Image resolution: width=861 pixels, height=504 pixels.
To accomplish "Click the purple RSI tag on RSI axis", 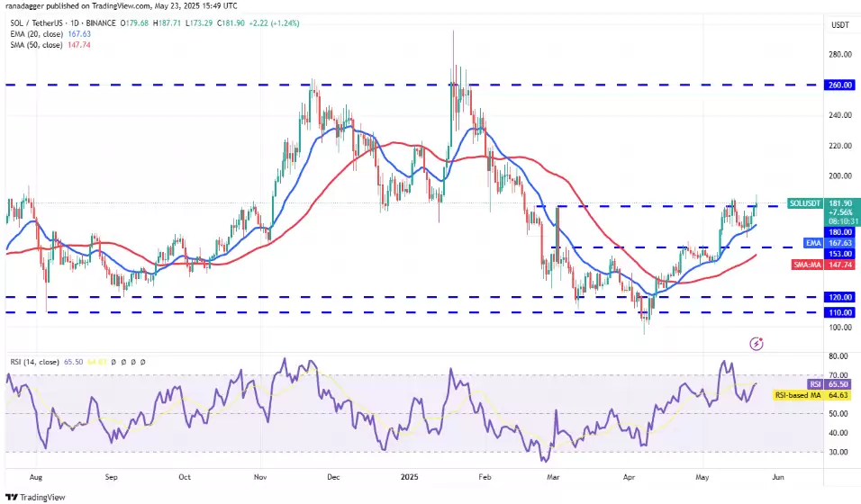I will tap(815, 384).
